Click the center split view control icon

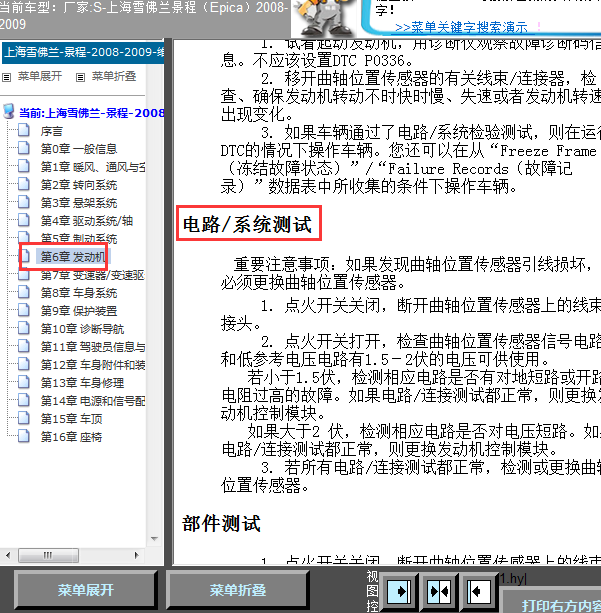pos(440,591)
